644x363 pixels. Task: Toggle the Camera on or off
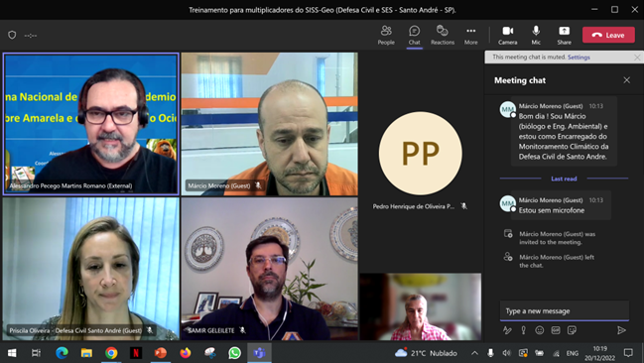pos(508,35)
